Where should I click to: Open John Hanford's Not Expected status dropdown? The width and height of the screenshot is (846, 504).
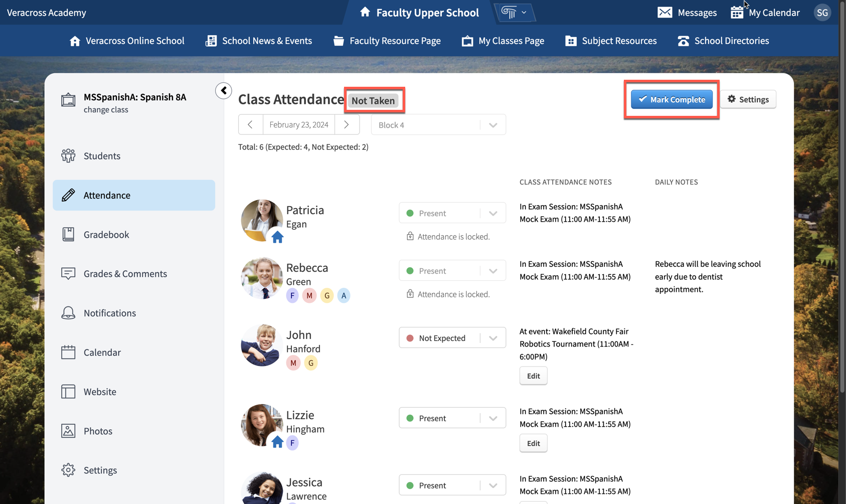[x=452, y=338]
